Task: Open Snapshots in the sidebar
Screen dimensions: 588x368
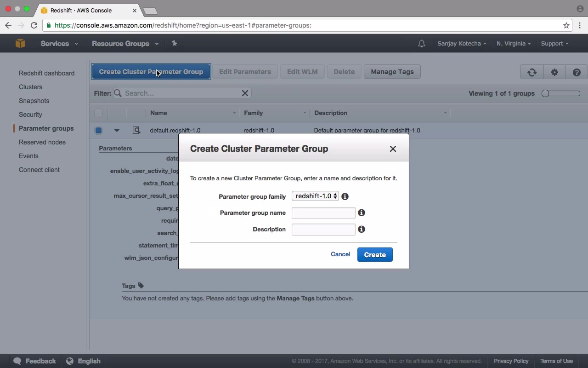Action: (34, 101)
